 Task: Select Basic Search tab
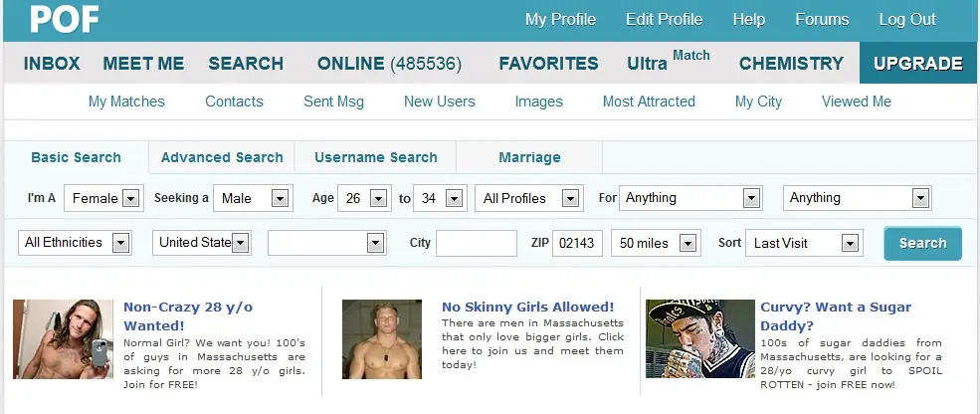(x=77, y=157)
